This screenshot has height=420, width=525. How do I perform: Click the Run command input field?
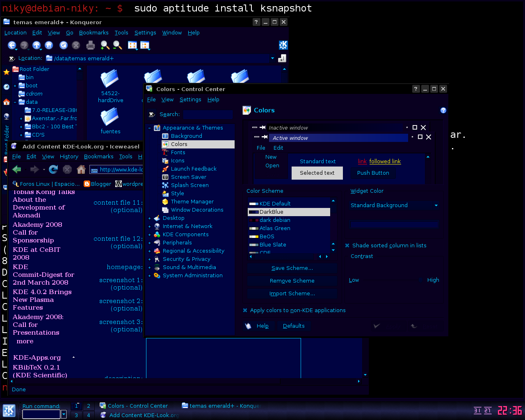coord(41,414)
